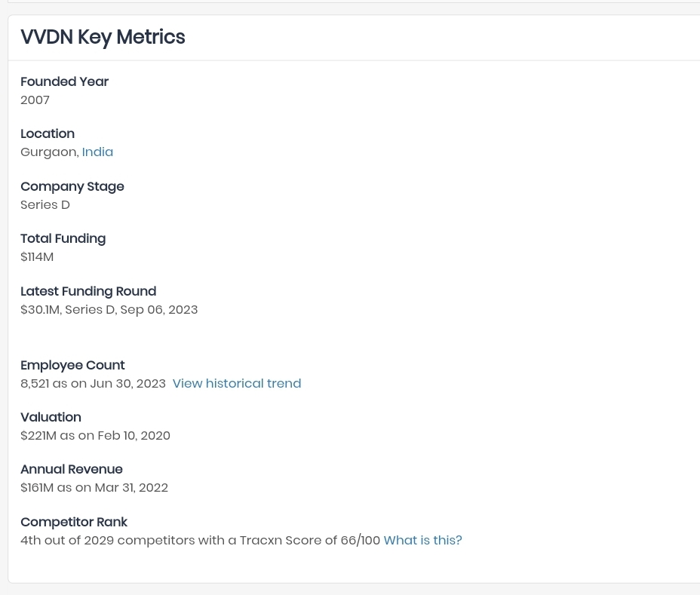700x595 pixels.
Task: Select the $161M annual revenue text
Action: tap(94, 488)
